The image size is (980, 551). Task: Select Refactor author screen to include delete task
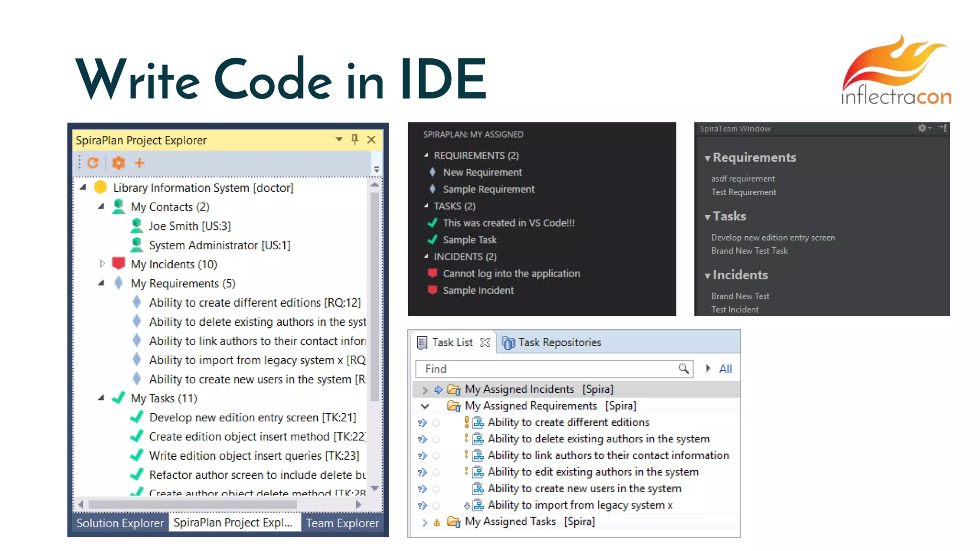coord(257,474)
